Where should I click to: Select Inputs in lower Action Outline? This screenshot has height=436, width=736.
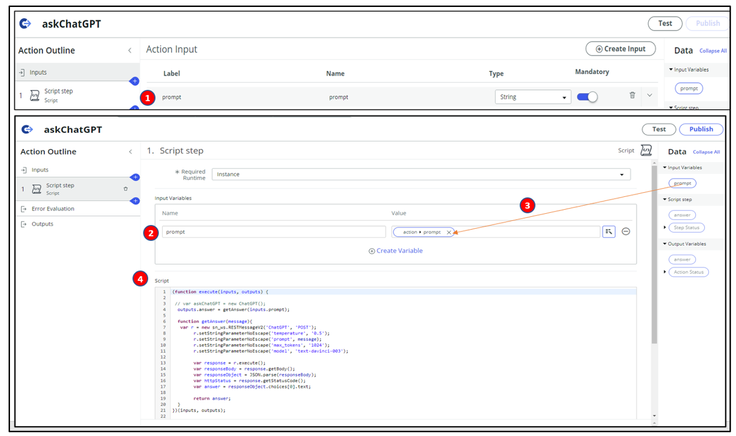[x=77, y=170]
